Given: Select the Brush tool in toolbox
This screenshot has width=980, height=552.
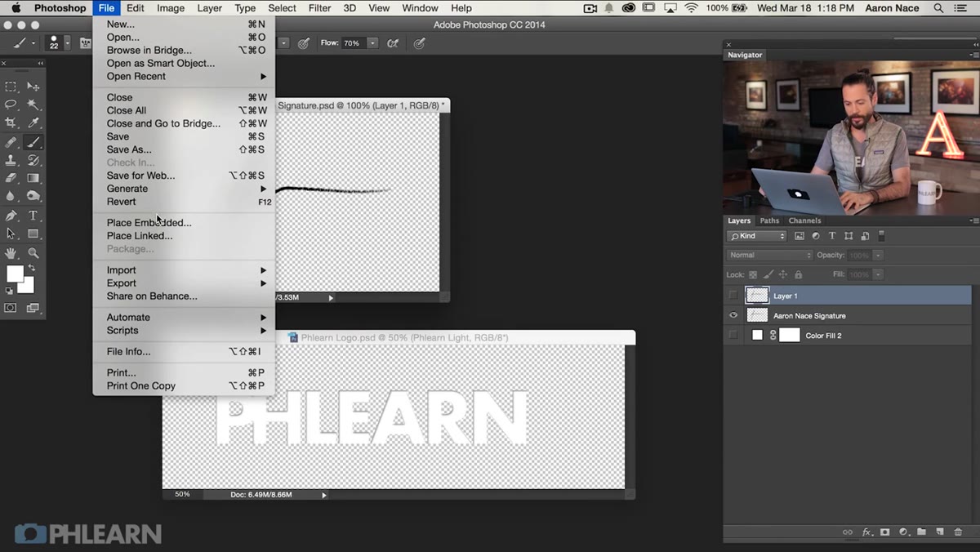Looking at the screenshot, I should [33, 142].
